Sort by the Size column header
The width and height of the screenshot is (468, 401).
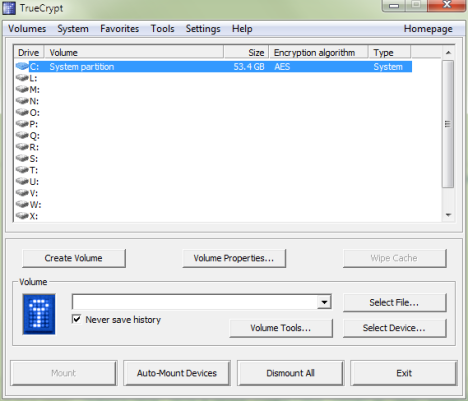(x=246, y=52)
